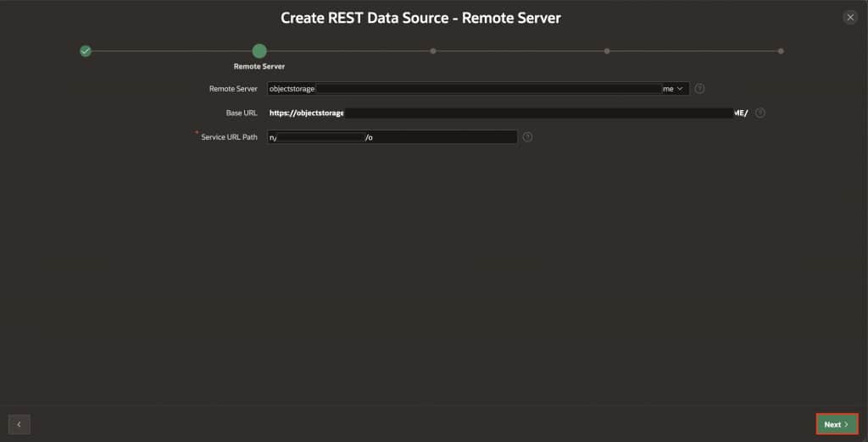Click the dialog title Create REST Data Source
Image resolution: width=868 pixels, height=442 pixels.
[420, 18]
